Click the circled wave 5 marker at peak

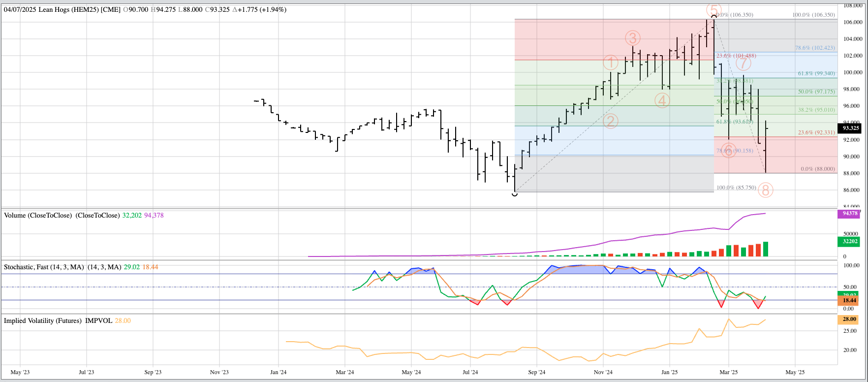(x=713, y=10)
